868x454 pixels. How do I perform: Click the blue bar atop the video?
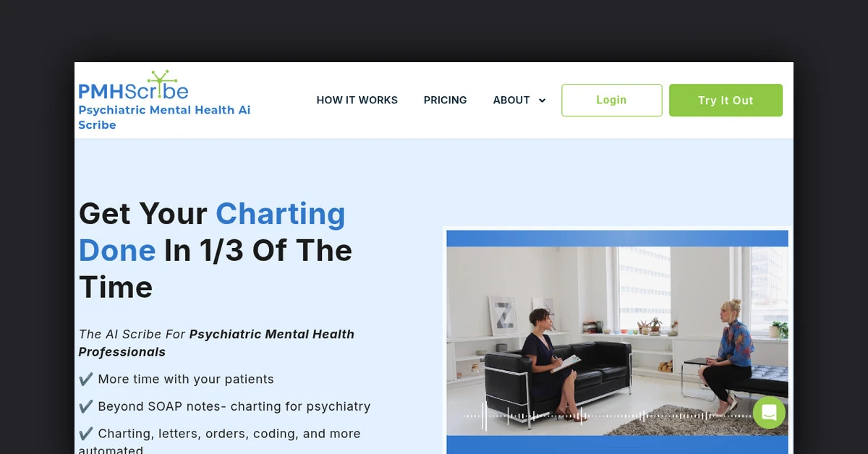pyautogui.click(x=617, y=239)
